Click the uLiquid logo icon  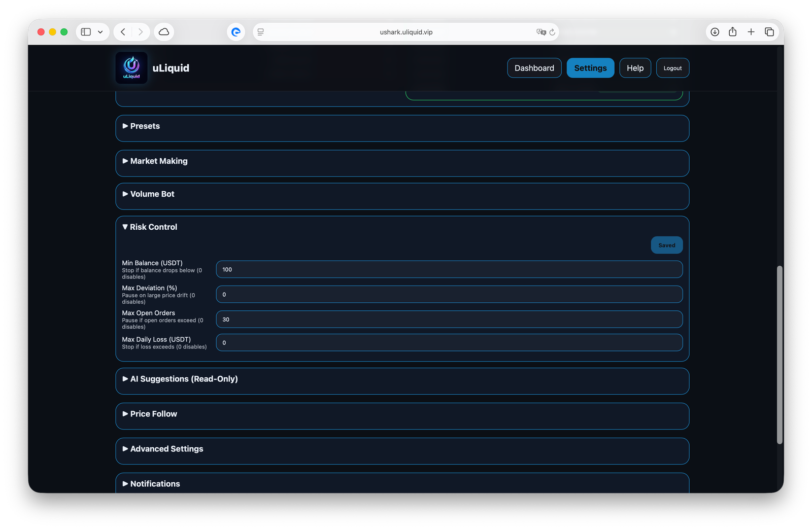[131, 67]
